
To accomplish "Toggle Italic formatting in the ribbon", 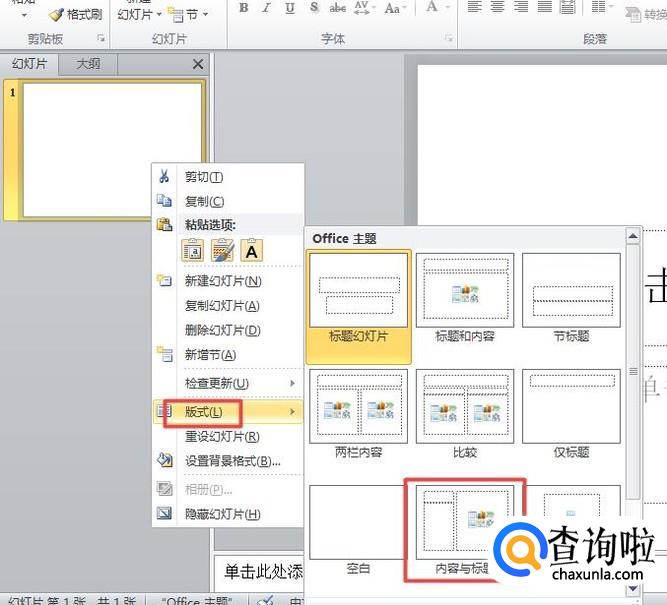I will click(x=267, y=8).
